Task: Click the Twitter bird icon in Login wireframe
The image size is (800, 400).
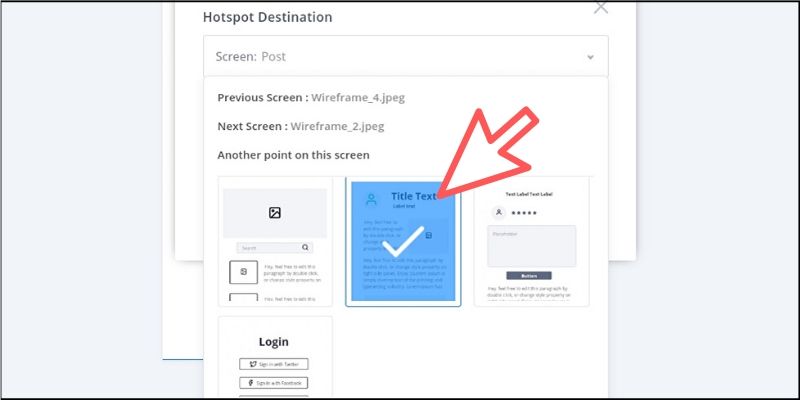Action: pyautogui.click(x=252, y=364)
